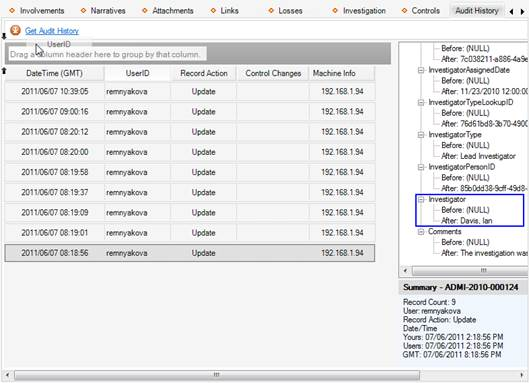The image size is (529, 383).
Task: Select the audit row at 2011/06/07 08:19:58
Action: [x=190, y=172]
